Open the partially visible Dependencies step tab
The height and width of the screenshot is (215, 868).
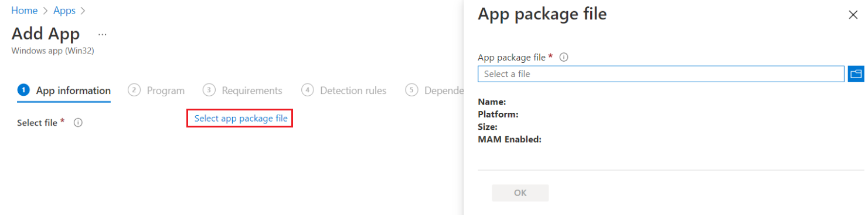coord(434,90)
